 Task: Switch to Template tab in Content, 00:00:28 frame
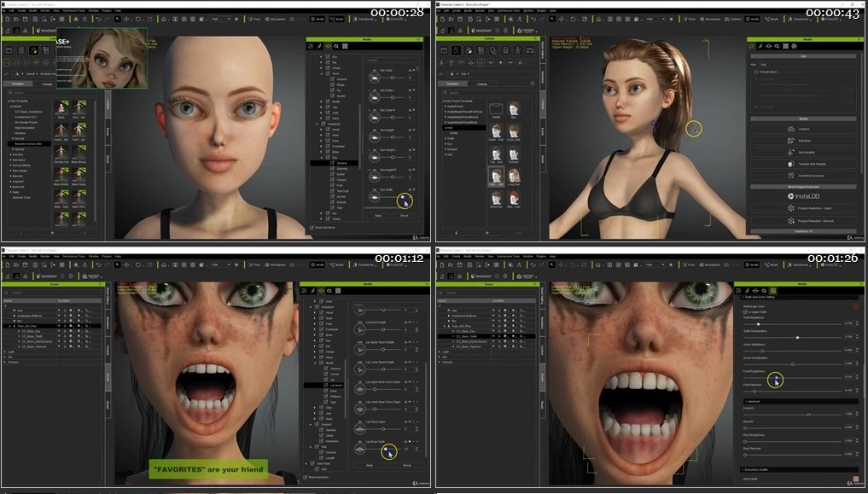pyautogui.click(x=18, y=84)
